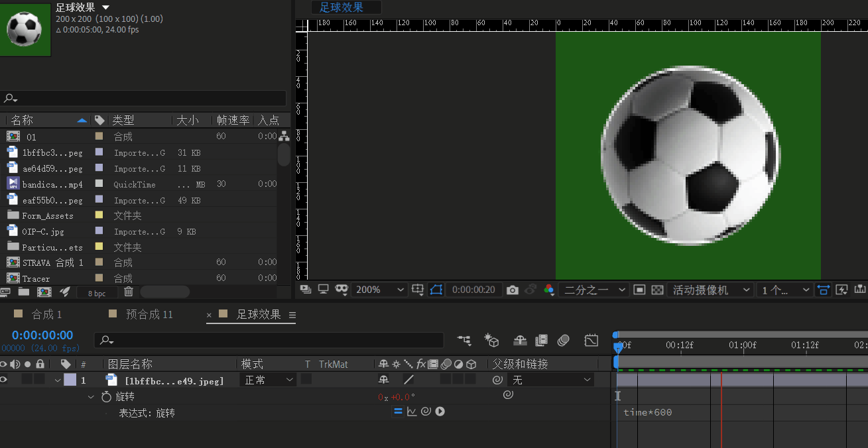868x448 pixels.
Task: Open the Graph Editor in the timeline
Action: pos(591,340)
